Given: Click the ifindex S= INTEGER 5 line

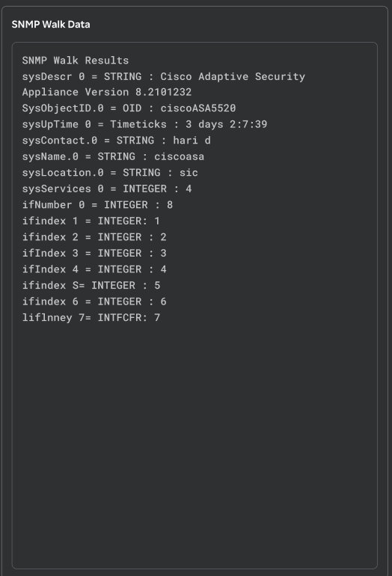Looking at the screenshot, I should (x=91, y=286).
